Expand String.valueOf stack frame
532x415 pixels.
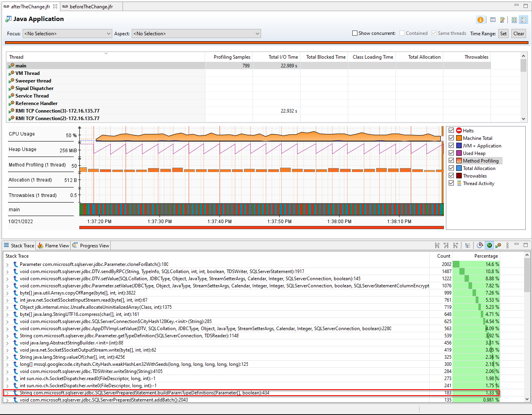click(x=7, y=357)
